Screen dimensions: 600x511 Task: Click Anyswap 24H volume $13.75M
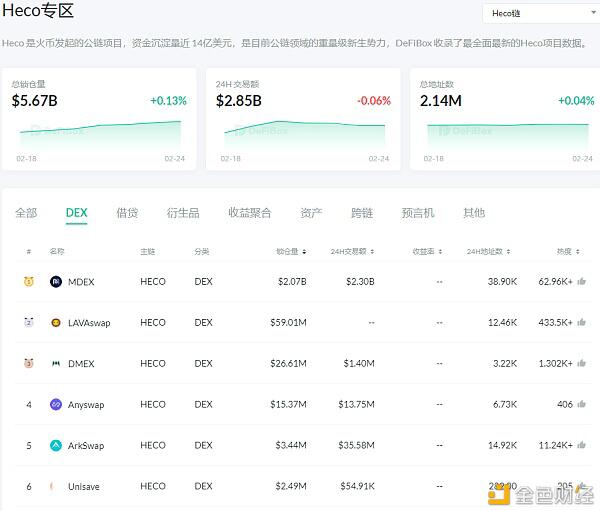coord(356,404)
